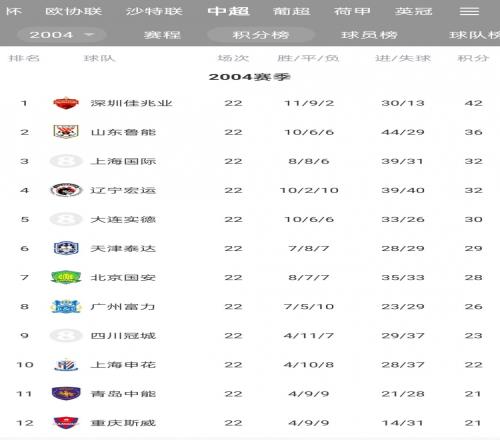
Task: Select the 沙特联 league tab
Action: point(154,11)
